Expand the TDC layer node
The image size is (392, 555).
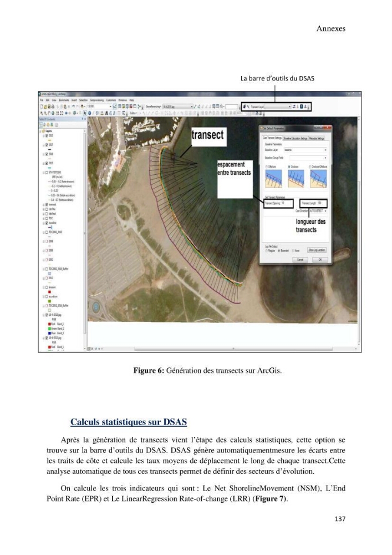point(43,218)
